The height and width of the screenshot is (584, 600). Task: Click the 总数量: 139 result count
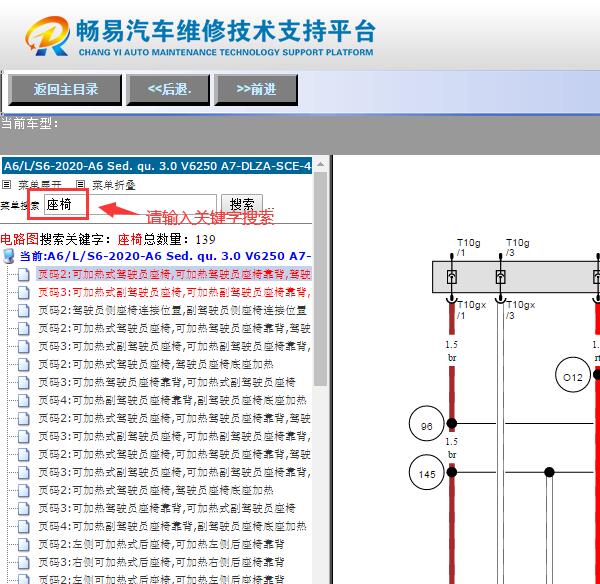(x=179, y=240)
